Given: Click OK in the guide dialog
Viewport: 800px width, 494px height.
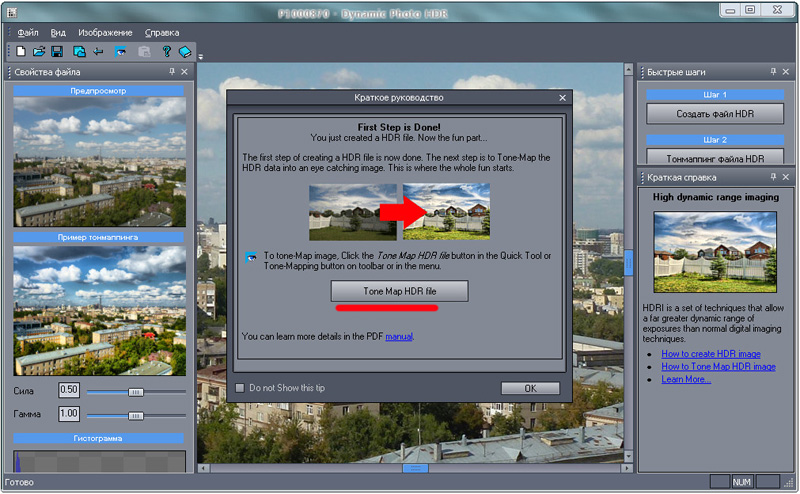Looking at the screenshot, I should [530, 388].
